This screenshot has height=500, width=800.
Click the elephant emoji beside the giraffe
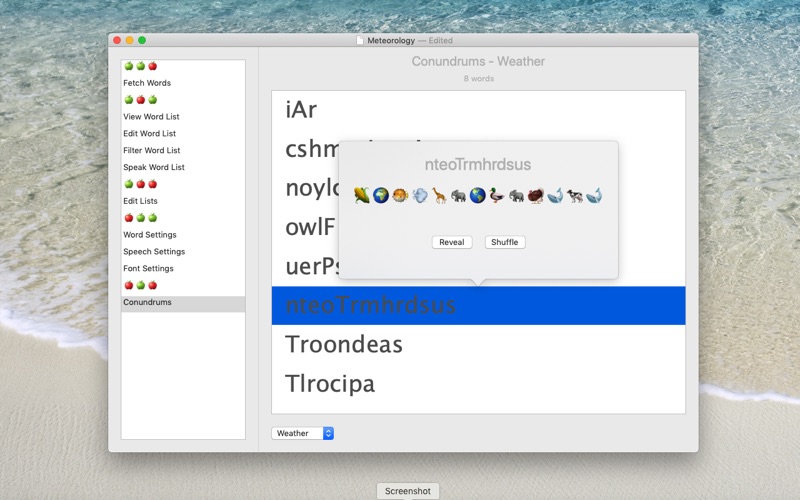[x=458, y=195]
